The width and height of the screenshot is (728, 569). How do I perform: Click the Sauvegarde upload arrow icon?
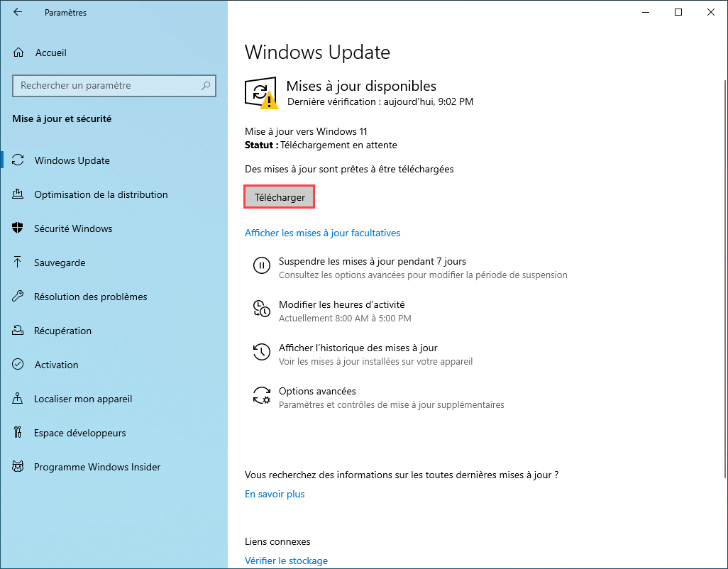[18, 263]
